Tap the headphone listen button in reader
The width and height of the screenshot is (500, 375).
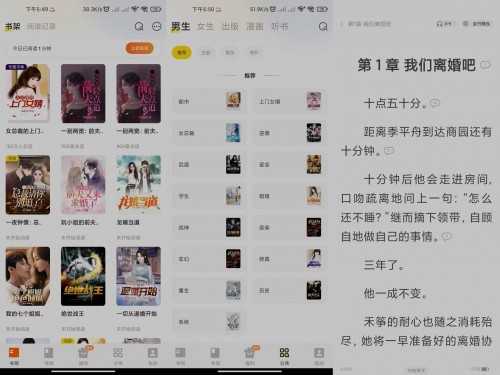(x=444, y=24)
